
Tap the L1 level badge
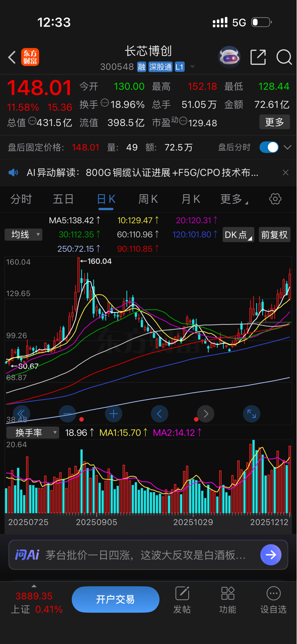(x=180, y=67)
